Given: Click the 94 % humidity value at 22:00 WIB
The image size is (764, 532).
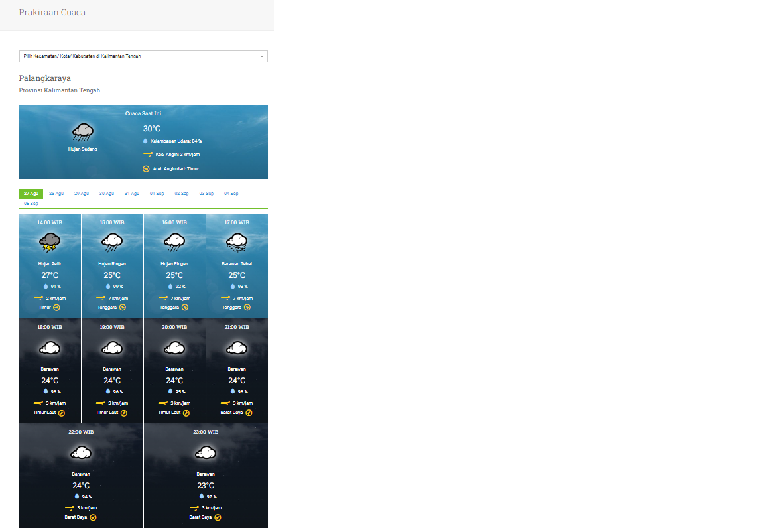Looking at the screenshot, I should point(88,497).
